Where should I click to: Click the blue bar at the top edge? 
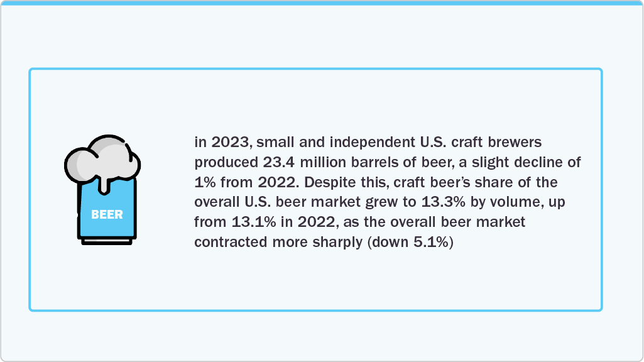(x=322, y=3)
